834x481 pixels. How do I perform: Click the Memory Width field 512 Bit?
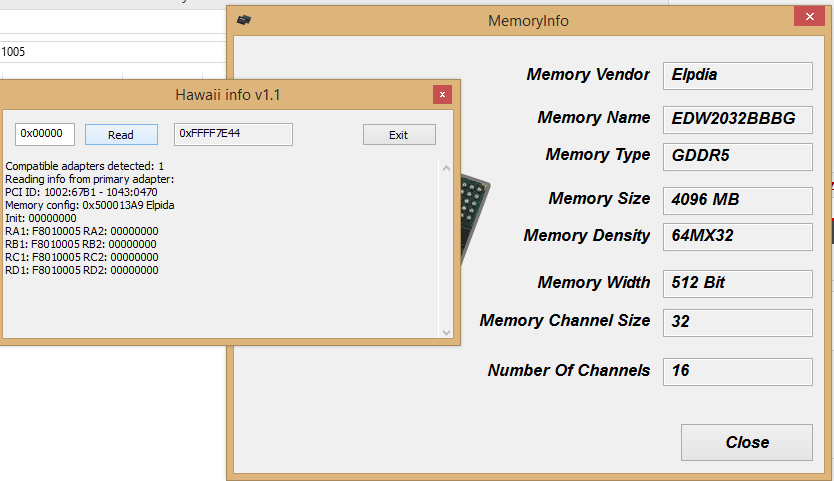pyautogui.click(x=738, y=284)
